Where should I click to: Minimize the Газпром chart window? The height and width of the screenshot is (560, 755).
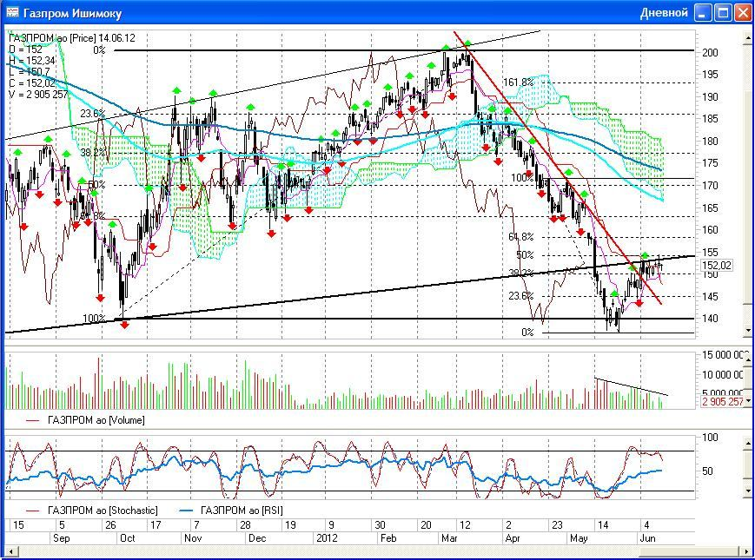(703, 13)
